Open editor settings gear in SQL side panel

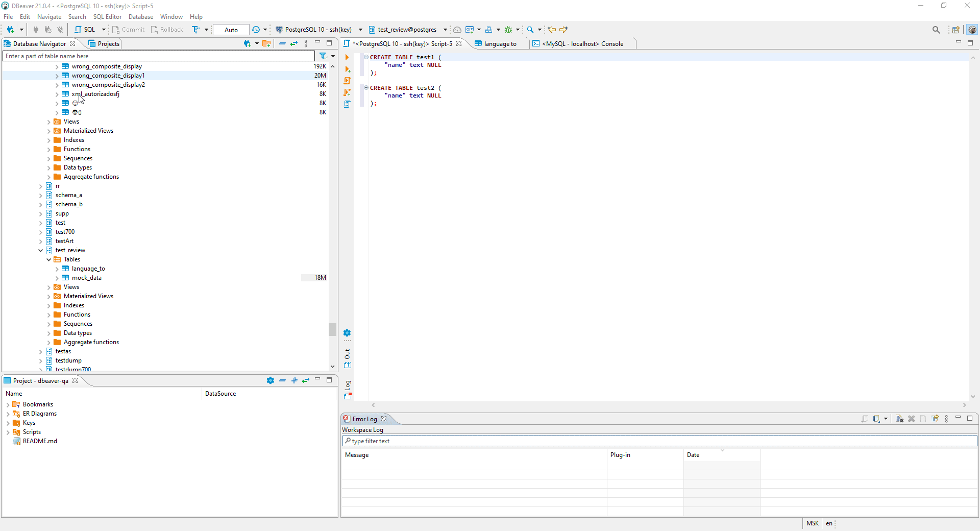(347, 333)
